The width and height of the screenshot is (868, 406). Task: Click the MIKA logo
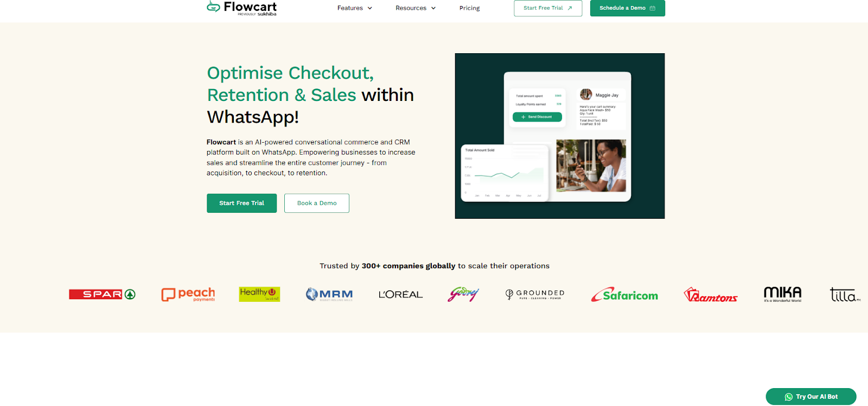[x=783, y=294]
